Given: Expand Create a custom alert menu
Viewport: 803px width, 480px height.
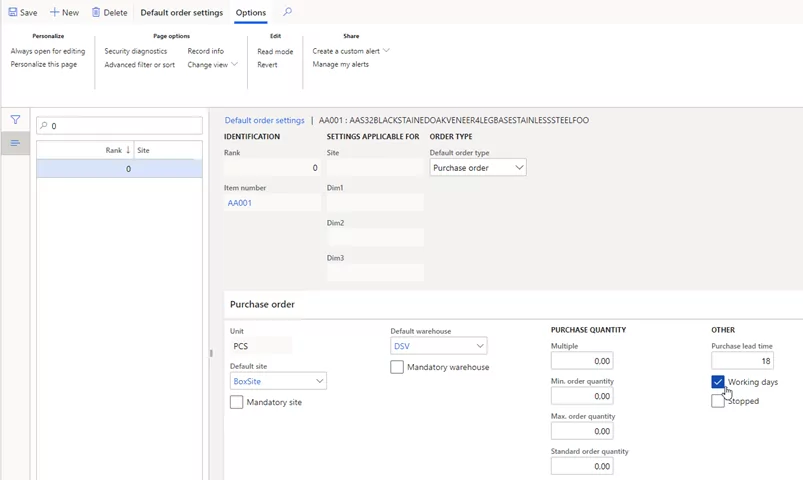Looking at the screenshot, I should pos(386,51).
